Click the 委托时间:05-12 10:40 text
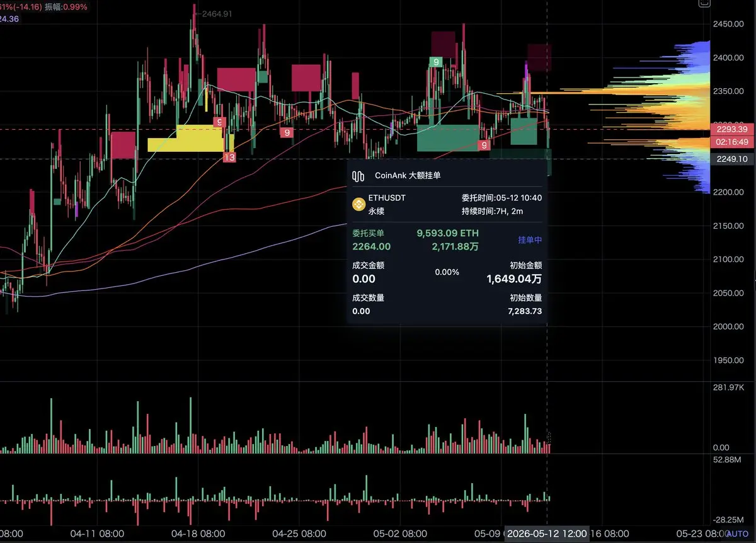 (x=501, y=198)
